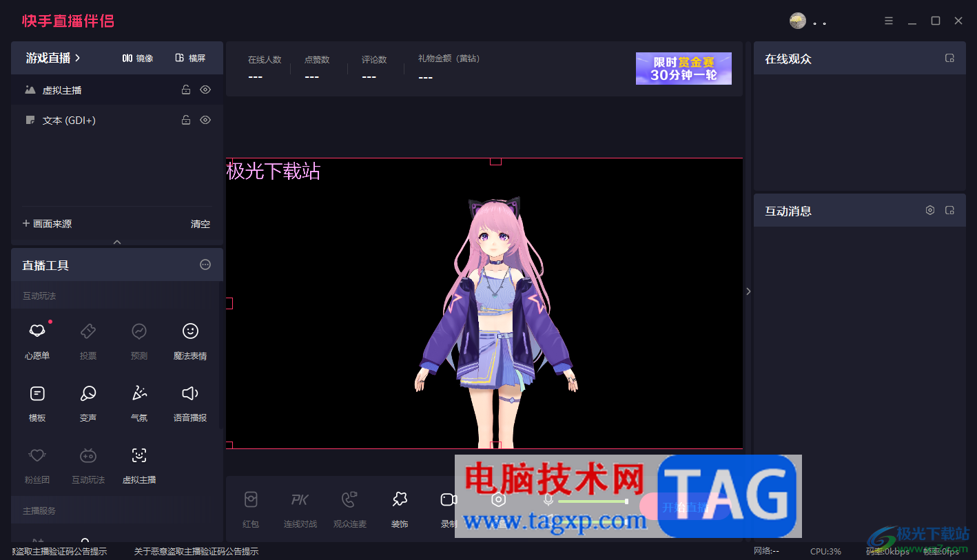
Task: Select the 极光下载站 text overlay in preview
Action: 274,171
